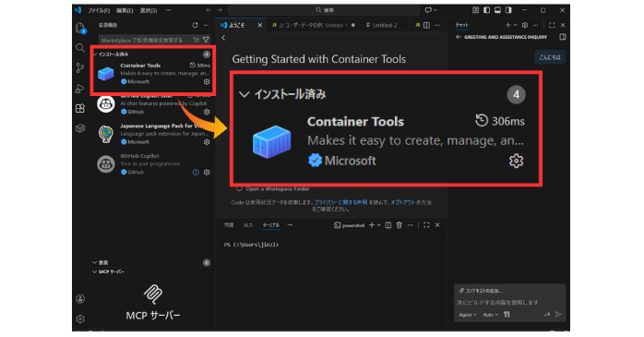Viewport: 644px width, 337px height.
Task: Open the Search view in the activity bar
Action: pyautogui.click(x=80, y=48)
